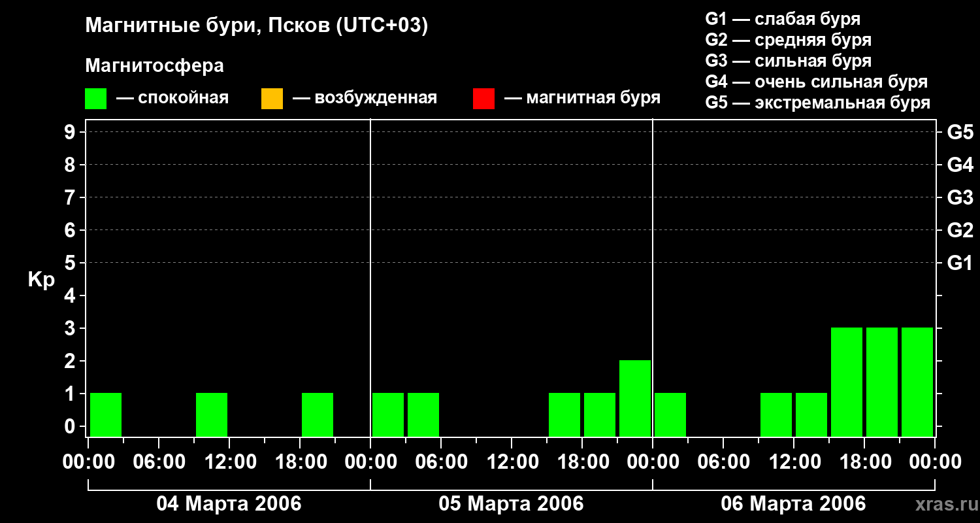Select the 05 Марта 15:00–18:00 green bar

point(564,414)
